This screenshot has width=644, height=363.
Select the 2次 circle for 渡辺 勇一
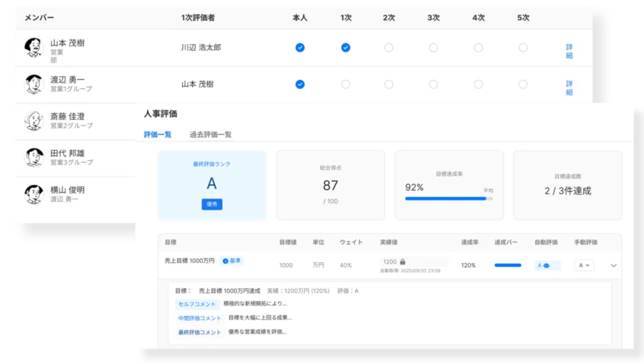point(388,84)
